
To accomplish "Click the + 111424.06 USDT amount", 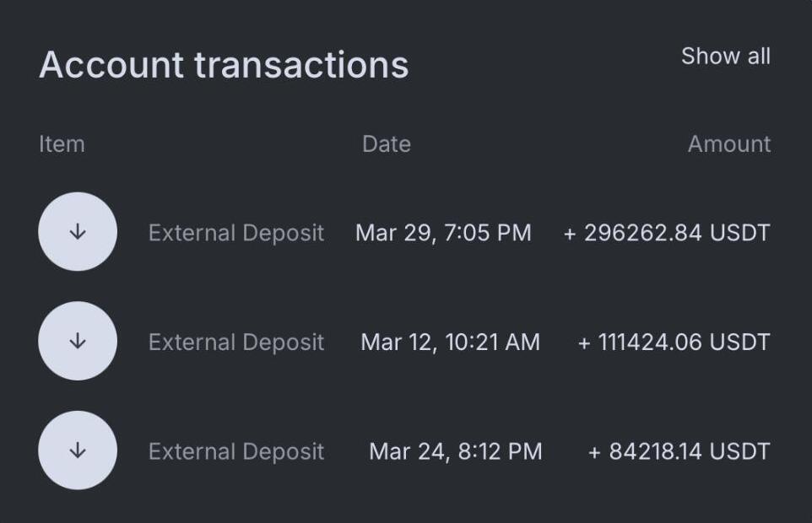I will [x=674, y=342].
